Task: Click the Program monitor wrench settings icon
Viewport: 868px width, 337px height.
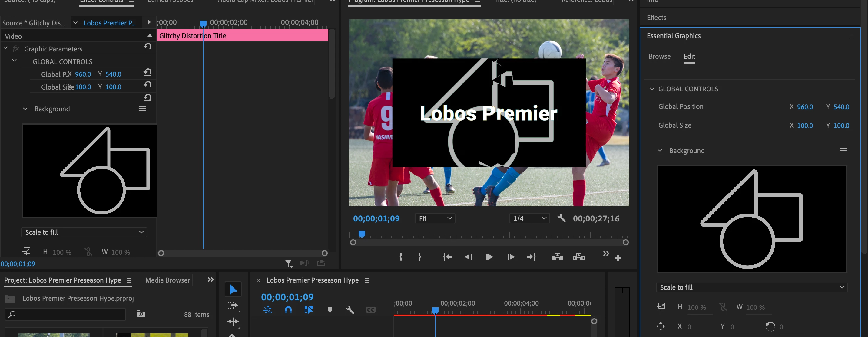Action: click(562, 218)
